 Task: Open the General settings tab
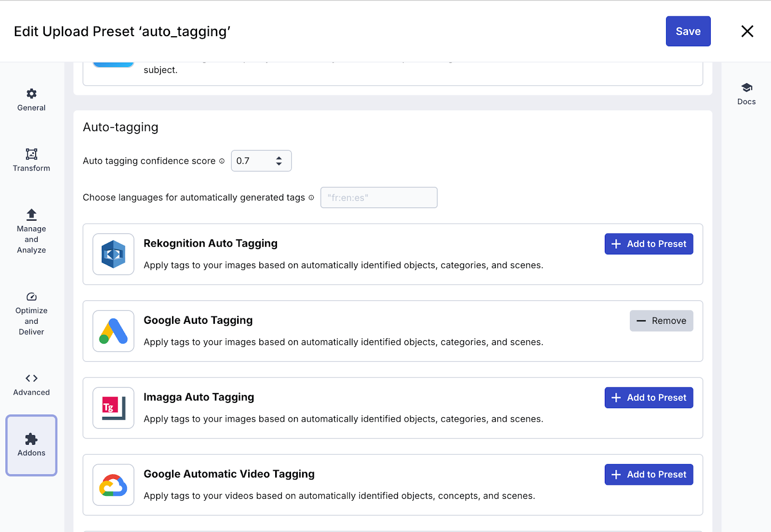[31, 100]
